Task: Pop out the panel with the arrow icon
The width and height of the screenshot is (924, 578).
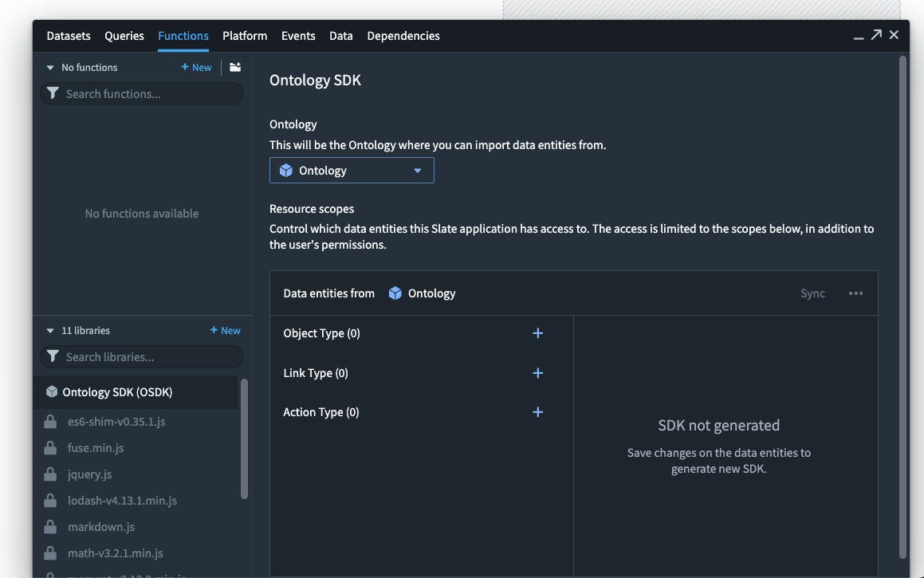Action: [x=876, y=35]
